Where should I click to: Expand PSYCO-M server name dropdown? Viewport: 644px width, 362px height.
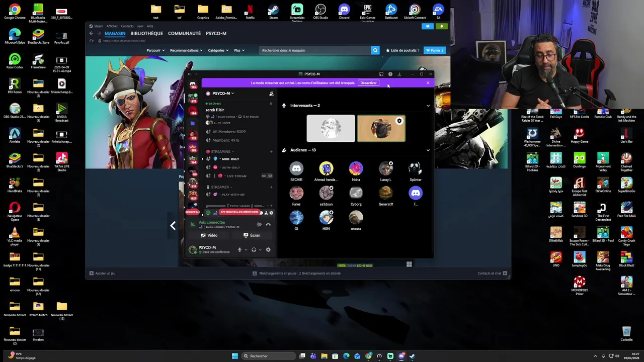click(223, 94)
